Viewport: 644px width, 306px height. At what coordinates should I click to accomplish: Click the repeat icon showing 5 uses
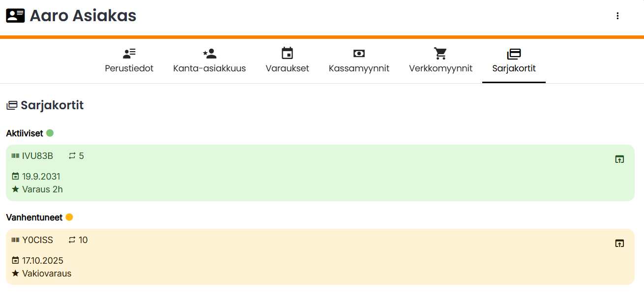point(72,156)
